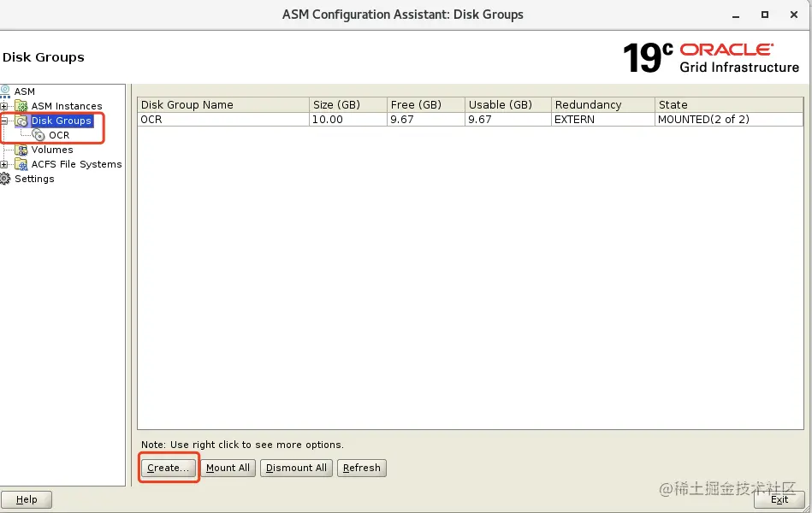The height and width of the screenshot is (513, 812).
Task: Click the ASM root node icon
Action: (5, 91)
